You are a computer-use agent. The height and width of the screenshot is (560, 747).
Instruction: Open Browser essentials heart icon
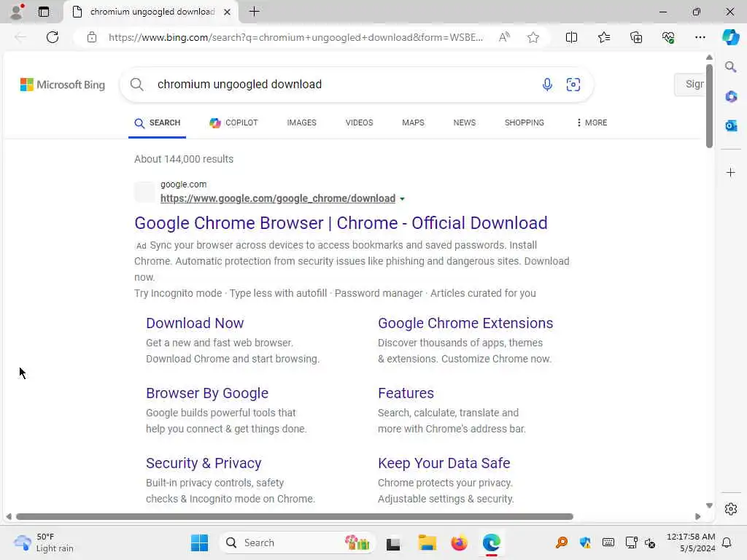[x=668, y=37]
